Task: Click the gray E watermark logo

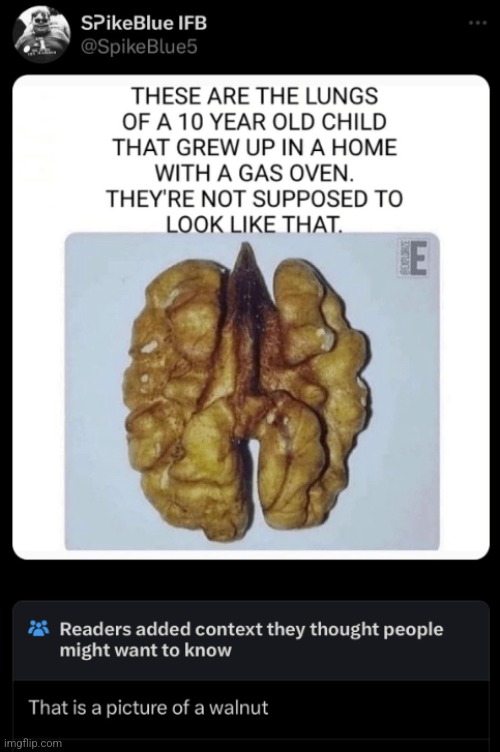Action: (x=419, y=258)
